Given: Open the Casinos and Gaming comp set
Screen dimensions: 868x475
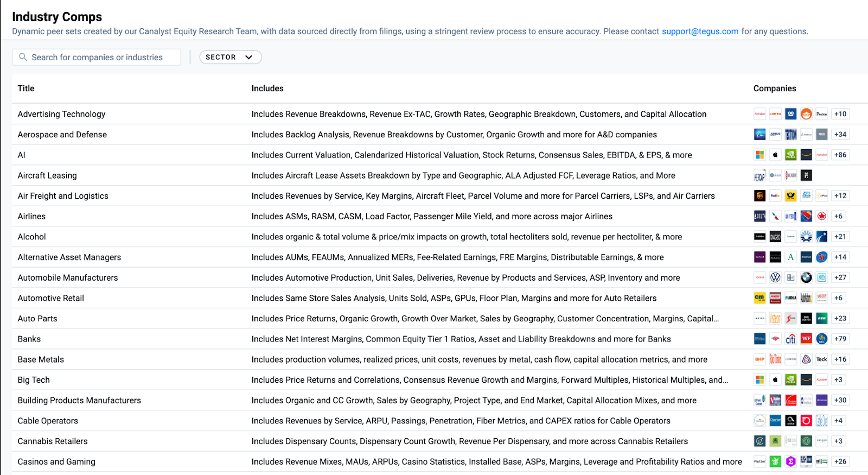Looking at the screenshot, I should pyautogui.click(x=56, y=461).
